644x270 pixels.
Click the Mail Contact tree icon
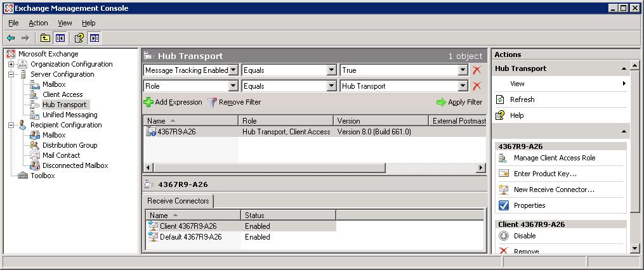click(35, 155)
